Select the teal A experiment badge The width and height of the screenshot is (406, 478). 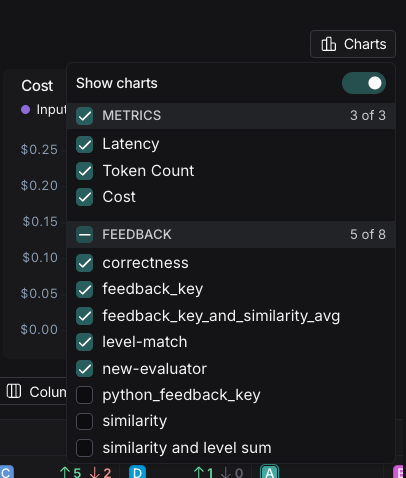click(269, 472)
